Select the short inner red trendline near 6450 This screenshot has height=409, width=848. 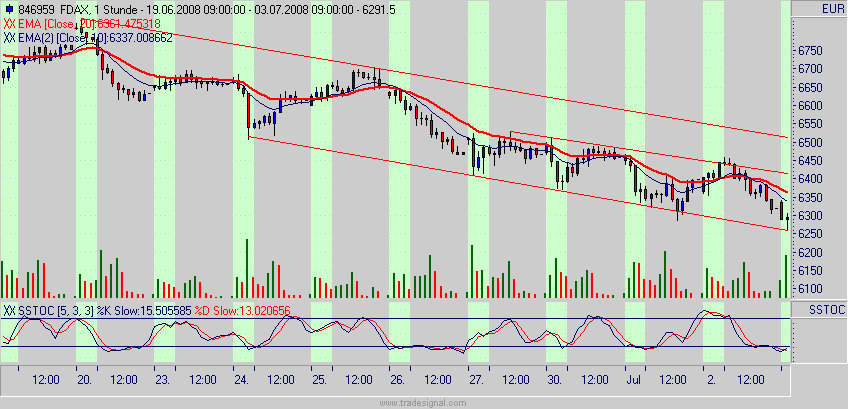coord(649,153)
